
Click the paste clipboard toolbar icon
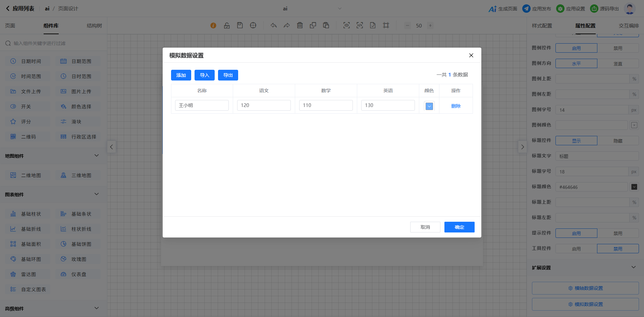(x=326, y=25)
